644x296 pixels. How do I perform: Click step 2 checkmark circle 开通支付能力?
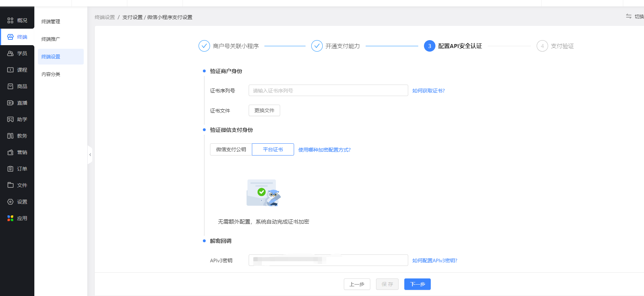pos(317,46)
